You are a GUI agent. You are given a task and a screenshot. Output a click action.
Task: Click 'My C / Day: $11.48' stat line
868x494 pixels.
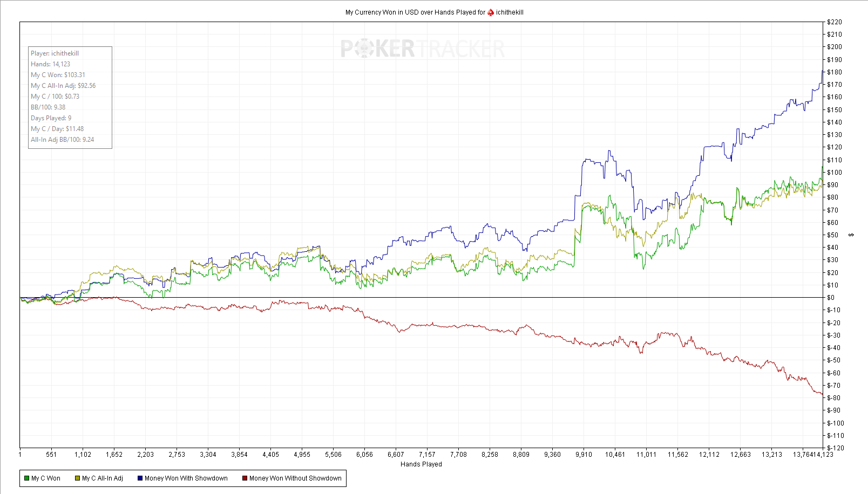coord(57,129)
